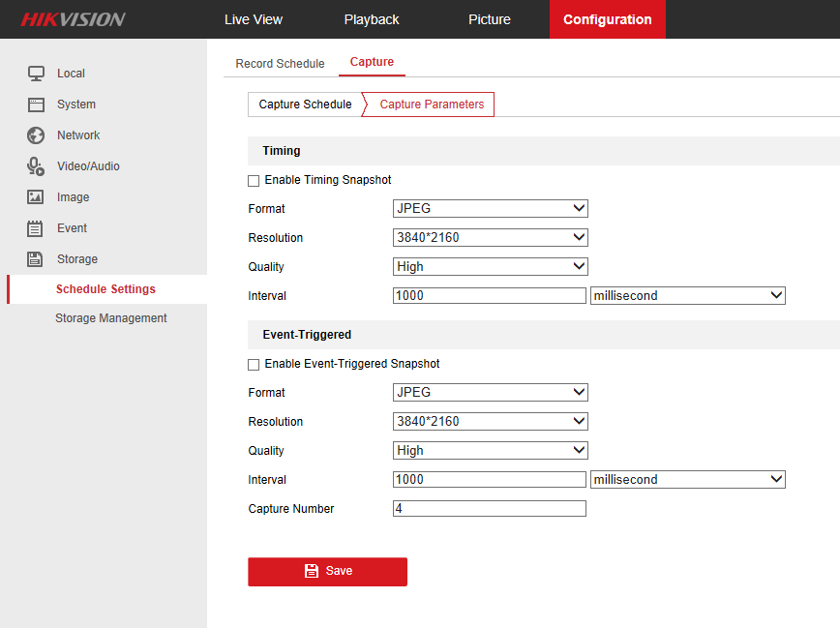840x628 pixels.
Task: Open Network via the globe icon
Action: pyautogui.click(x=36, y=135)
